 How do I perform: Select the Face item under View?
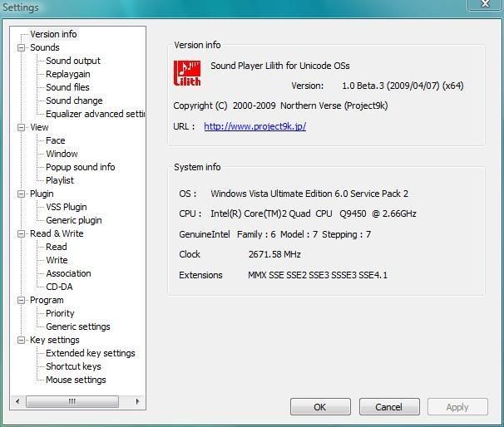[55, 140]
